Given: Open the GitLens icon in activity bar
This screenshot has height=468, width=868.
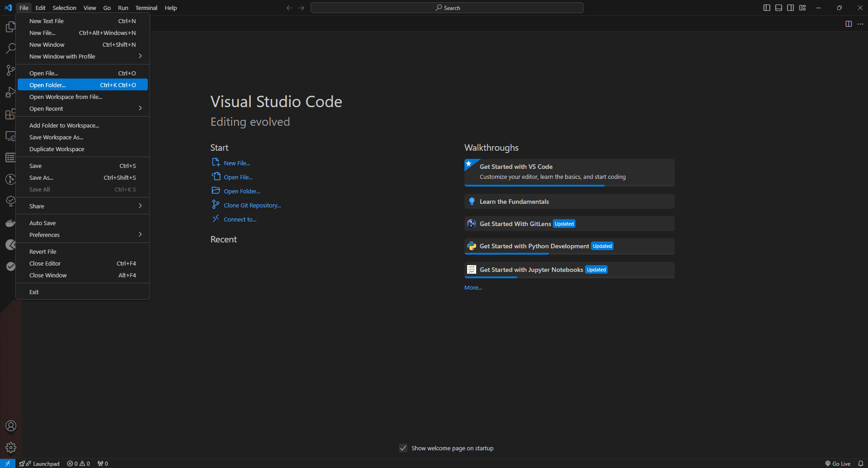Looking at the screenshot, I should tap(10, 179).
